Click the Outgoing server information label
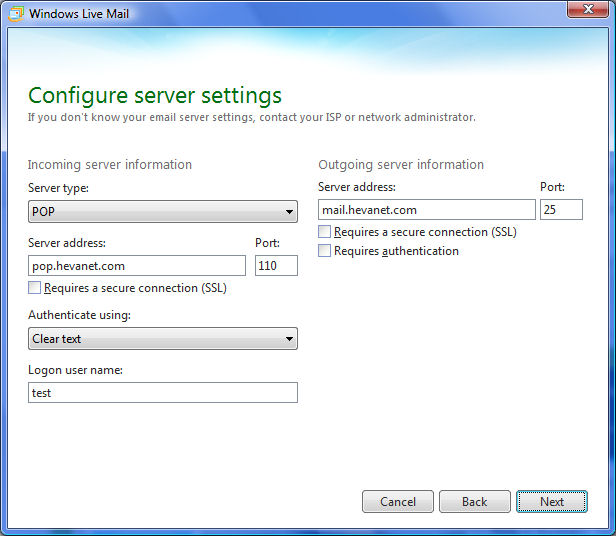 coord(401,165)
